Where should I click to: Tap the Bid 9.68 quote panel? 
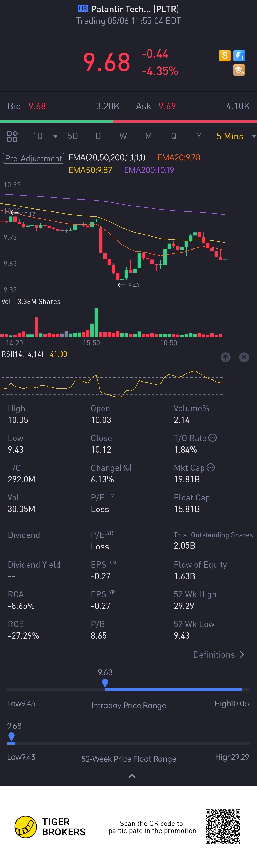pos(63,106)
